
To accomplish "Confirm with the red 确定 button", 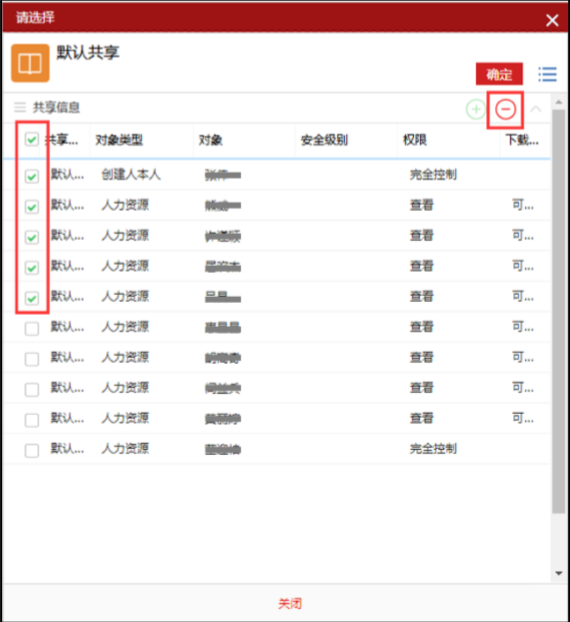I will (499, 74).
